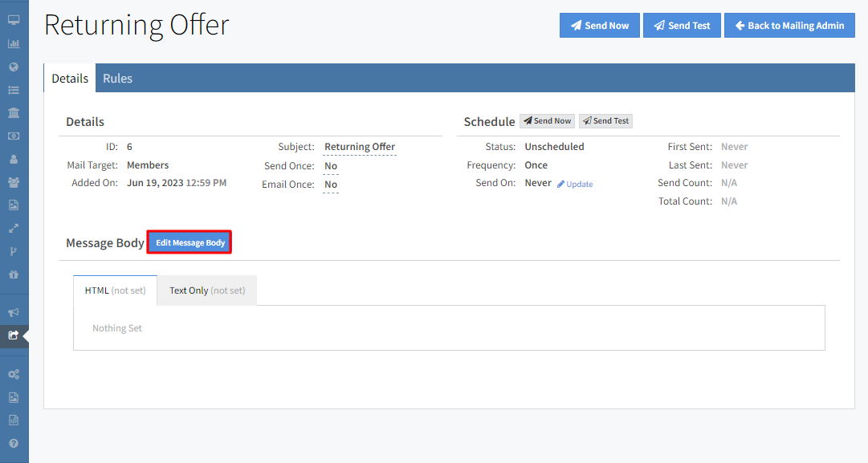Select the HTML message body tab

click(x=115, y=290)
